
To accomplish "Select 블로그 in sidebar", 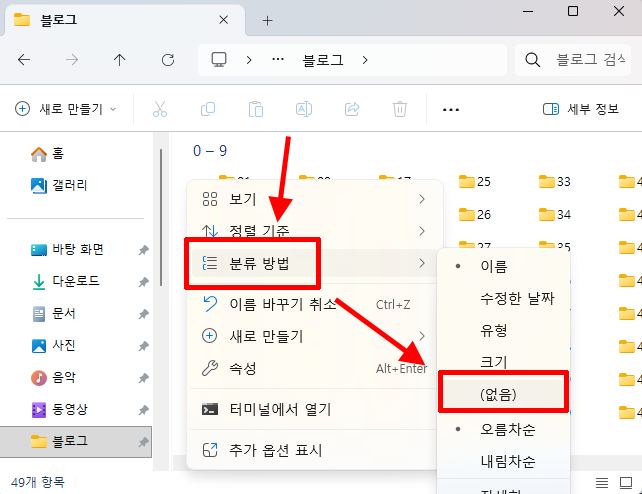I will (x=76, y=442).
